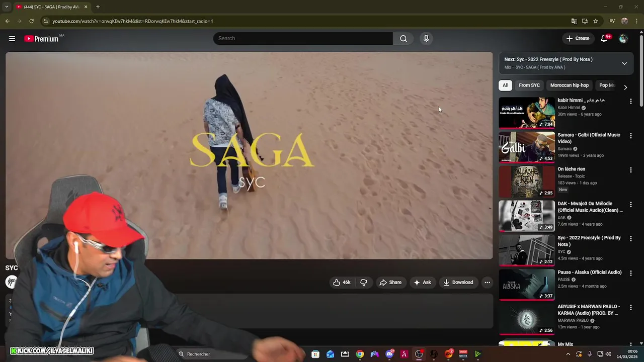Click the Kabir Himmi channel name
644x362 pixels.
(x=569, y=108)
